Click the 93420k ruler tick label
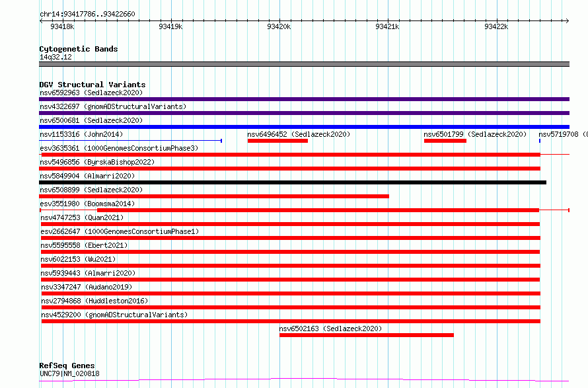Viewport: 588px width, 388px height. point(279,26)
